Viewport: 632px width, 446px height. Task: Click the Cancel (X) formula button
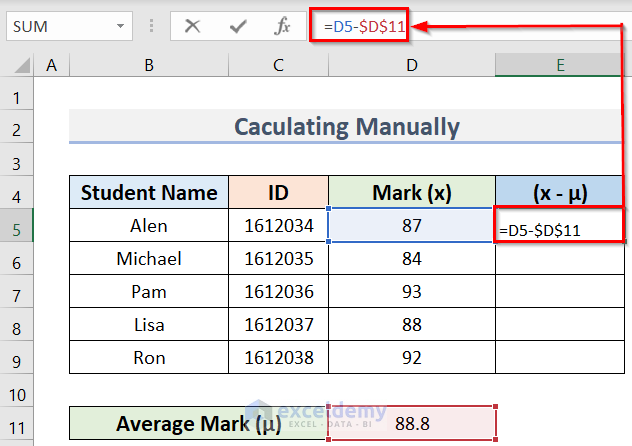192,27
